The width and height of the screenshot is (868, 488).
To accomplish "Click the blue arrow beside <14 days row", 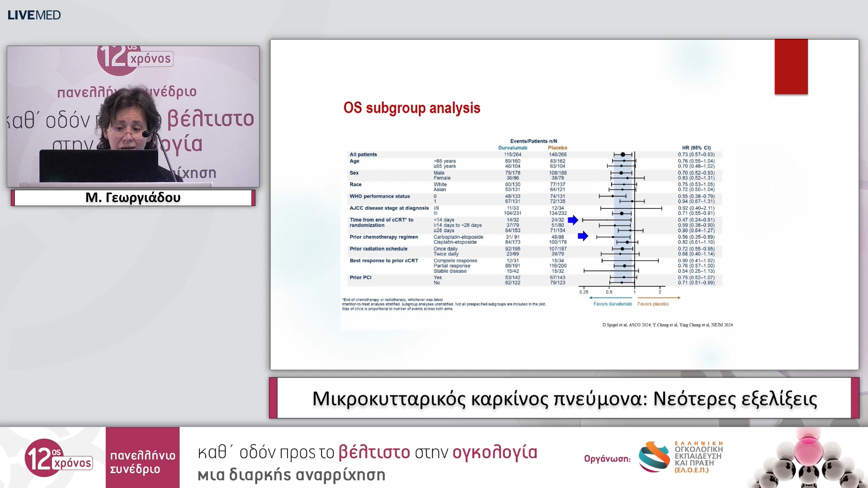I will point(573,220).
